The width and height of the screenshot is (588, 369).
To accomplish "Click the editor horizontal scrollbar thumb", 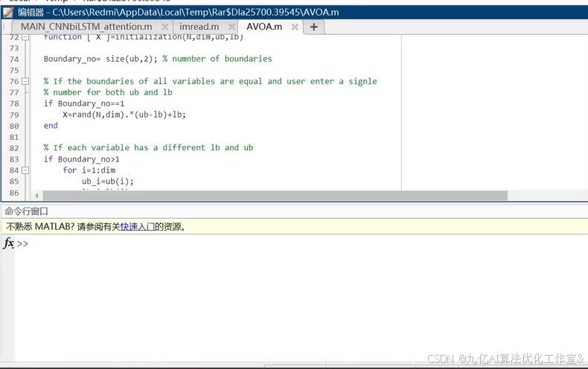I will 275,196.
